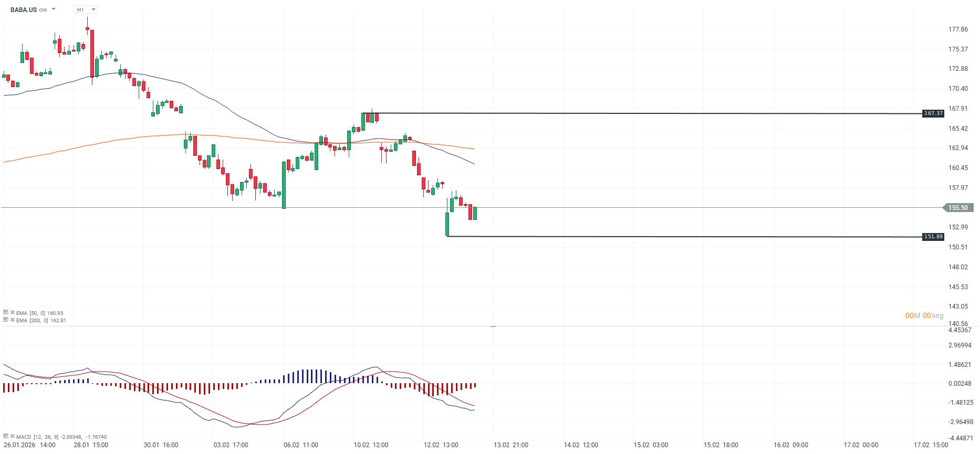
Task: Click the 10.02 12:00 time axis label
Action: (371, 445)
